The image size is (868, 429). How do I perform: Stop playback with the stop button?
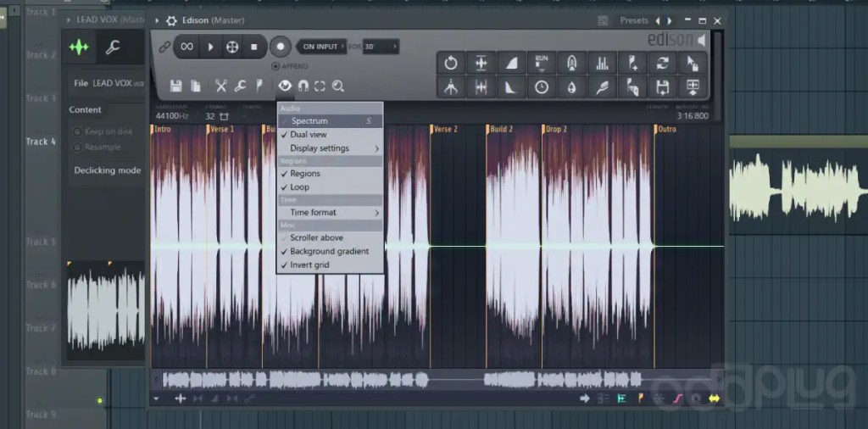click(254, 47)
